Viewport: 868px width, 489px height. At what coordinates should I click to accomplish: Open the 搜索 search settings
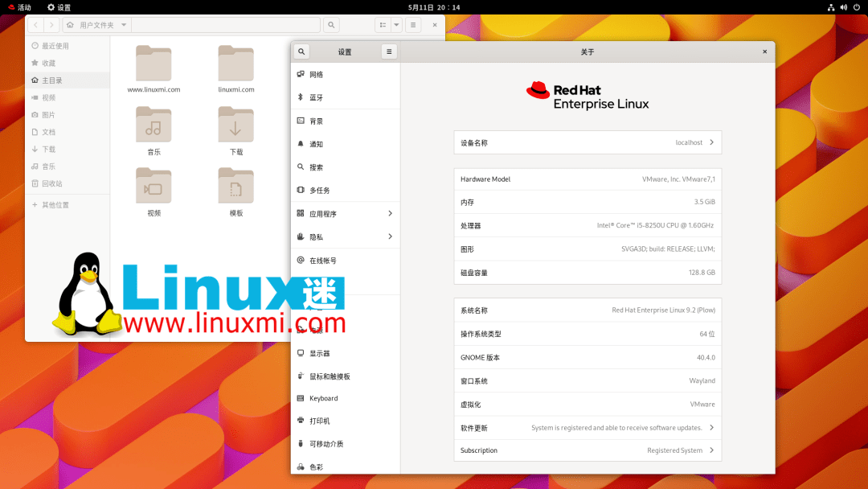(x=346, y=167)
